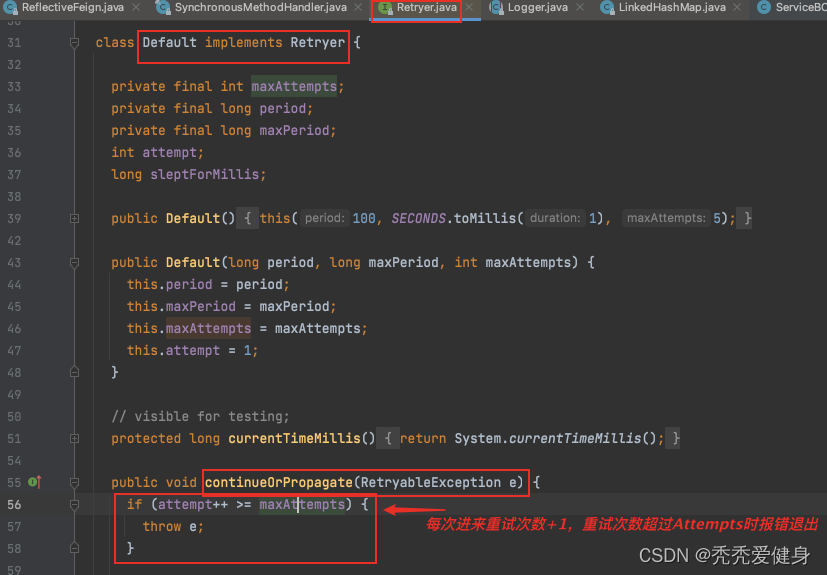Viewport: 827px width, 575px height.
Task: Close the LinkedHashMap.java tab
Action: click(737, 7)
